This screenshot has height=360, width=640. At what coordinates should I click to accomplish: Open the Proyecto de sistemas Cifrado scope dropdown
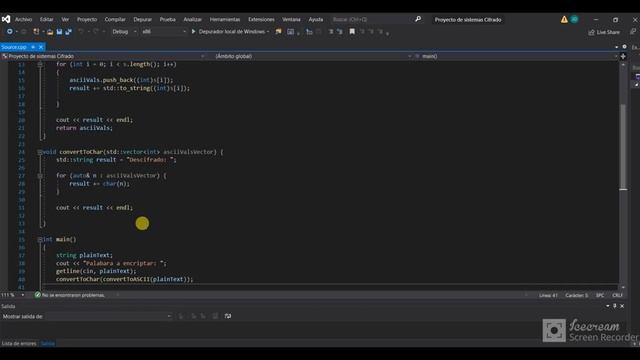[103, 56]
